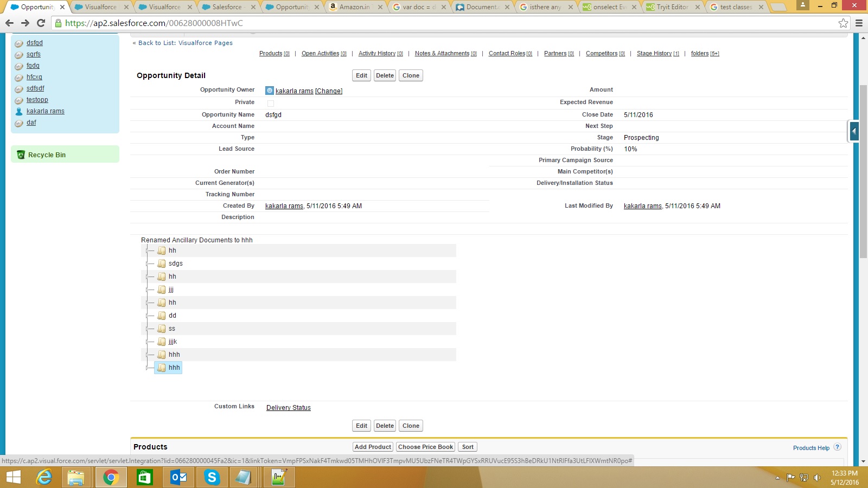Go back using the browser back arrow

point(9,23)
